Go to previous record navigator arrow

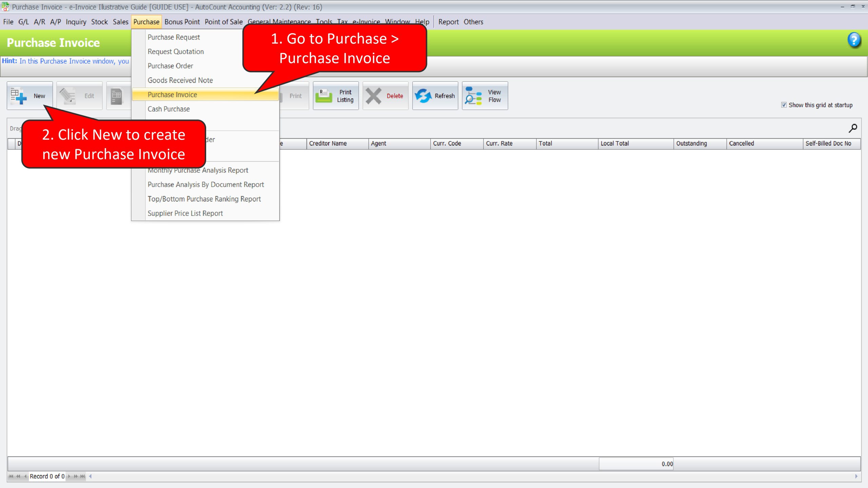click(25, 476)
